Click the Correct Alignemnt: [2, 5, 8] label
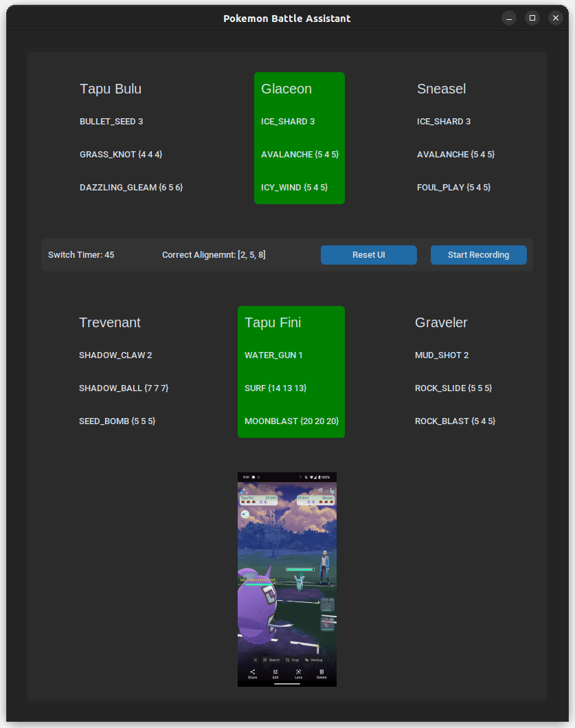This screenshot has width=575, height=728. click(214, 255)
